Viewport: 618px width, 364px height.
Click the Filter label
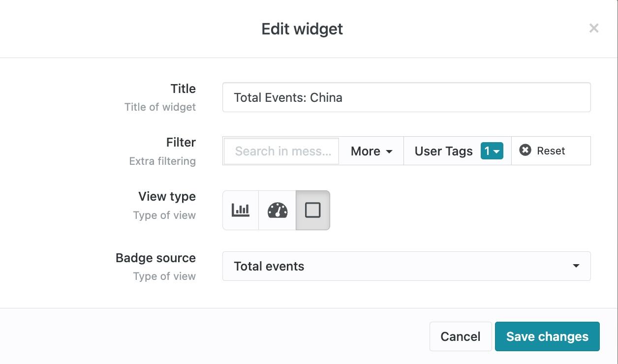click(x=181, y=142)
